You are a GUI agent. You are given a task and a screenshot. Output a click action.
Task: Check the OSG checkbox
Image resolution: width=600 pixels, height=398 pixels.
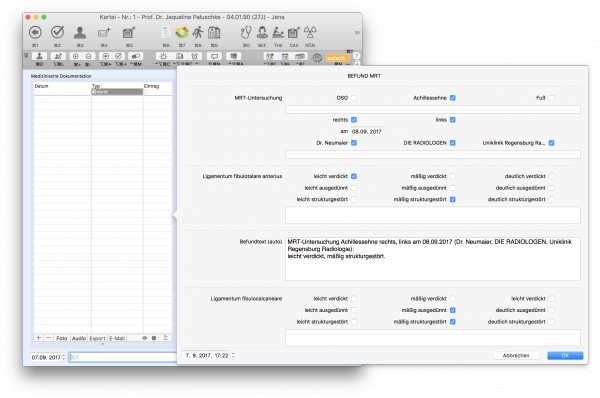(354, 98)
